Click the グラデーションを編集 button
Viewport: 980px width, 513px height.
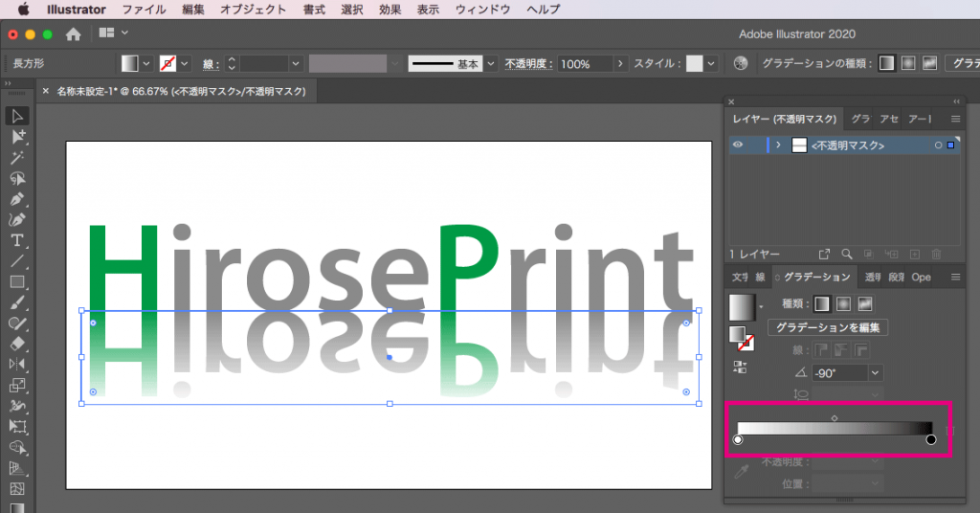click(x=829, y=327)
